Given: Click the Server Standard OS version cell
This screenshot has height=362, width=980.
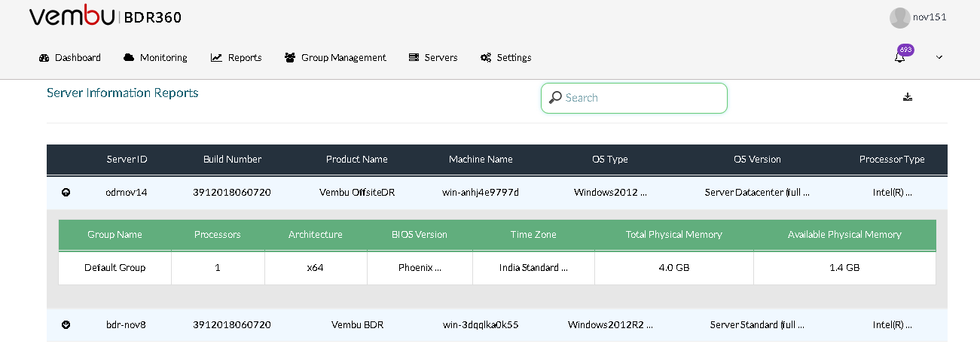Looking at the screenshot, I should 757,325.
